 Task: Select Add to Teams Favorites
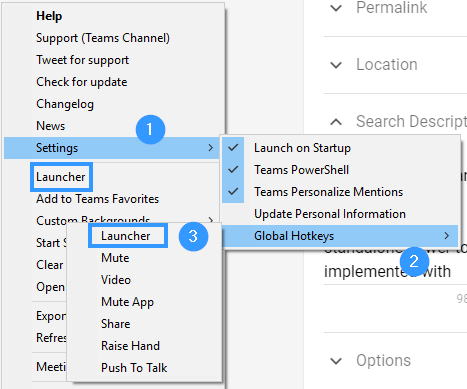click(x=97, y=199)
